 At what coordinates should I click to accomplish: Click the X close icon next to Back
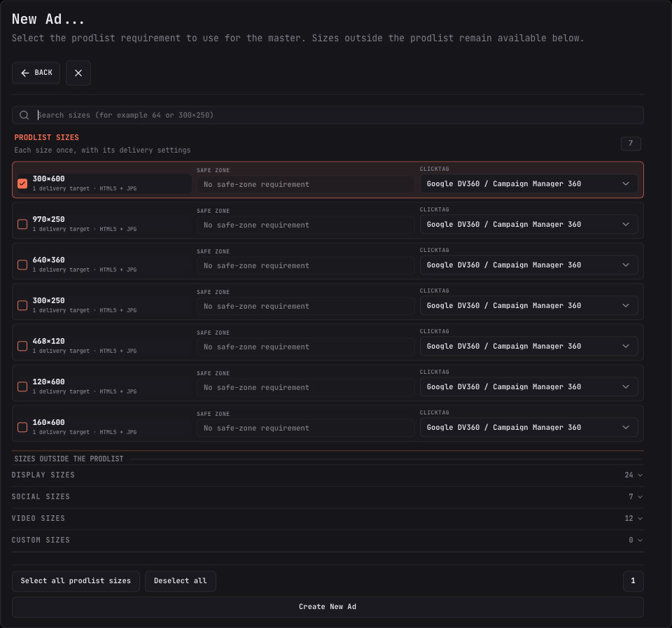point(78,73)
